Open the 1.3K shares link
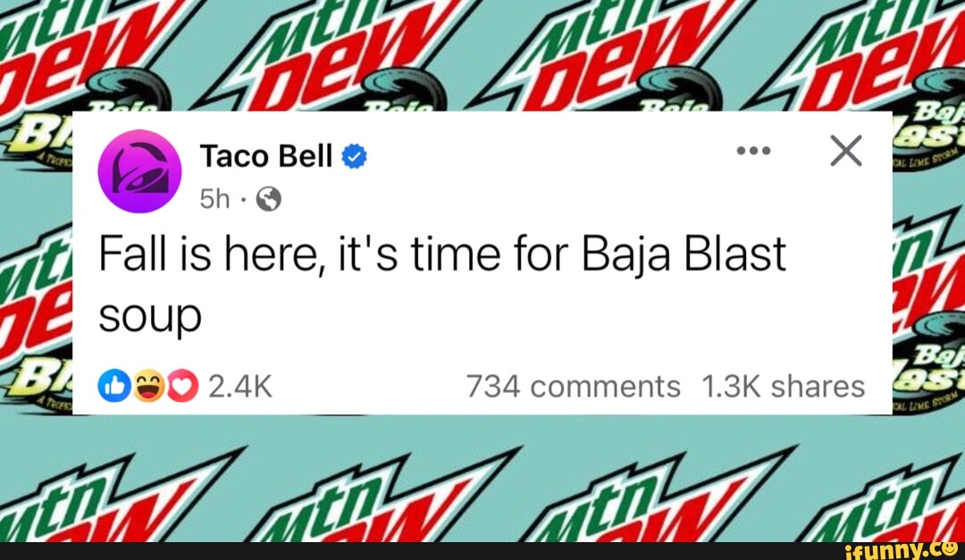Screen dimensions: 965x560 pos(785,386)
